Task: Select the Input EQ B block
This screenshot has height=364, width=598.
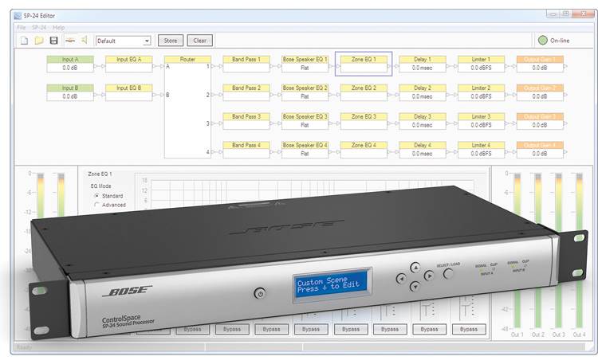Action: 129,92
